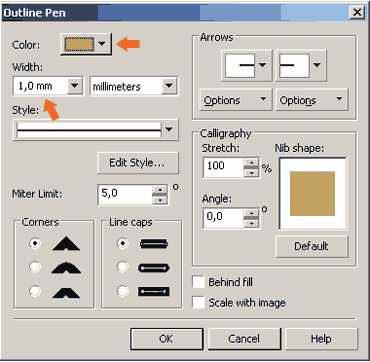Enable the Behind fill checkbox
Screen dimensions: 370x362
[x=198, y=282]
